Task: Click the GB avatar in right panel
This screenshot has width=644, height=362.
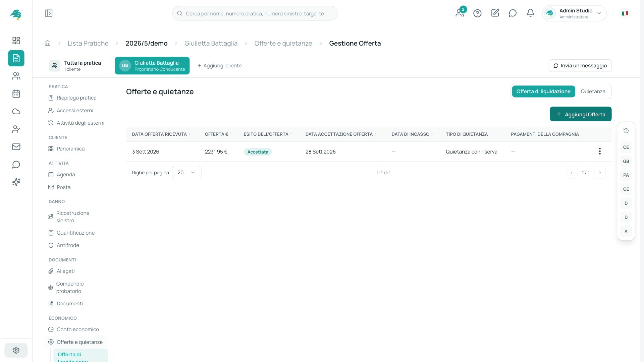Action: 626,162
